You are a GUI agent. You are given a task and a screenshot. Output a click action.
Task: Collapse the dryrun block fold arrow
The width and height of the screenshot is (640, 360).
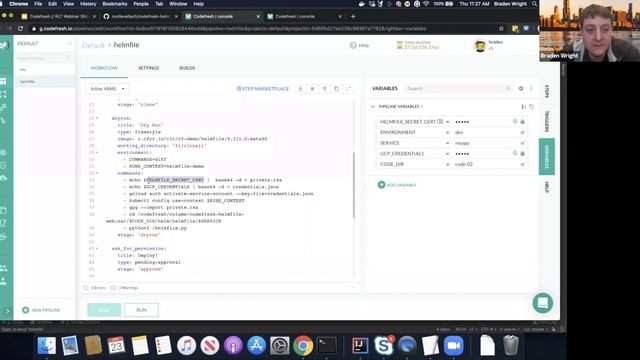(x=97, y=118)
